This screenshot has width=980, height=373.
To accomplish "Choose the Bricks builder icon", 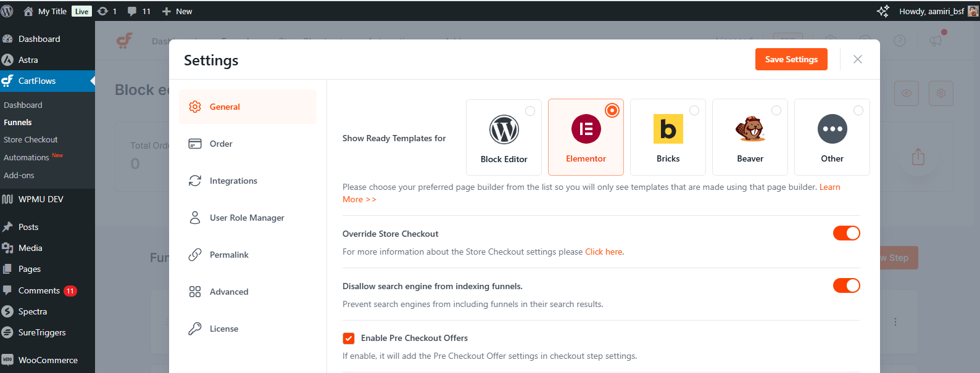I will pos(668,129).
